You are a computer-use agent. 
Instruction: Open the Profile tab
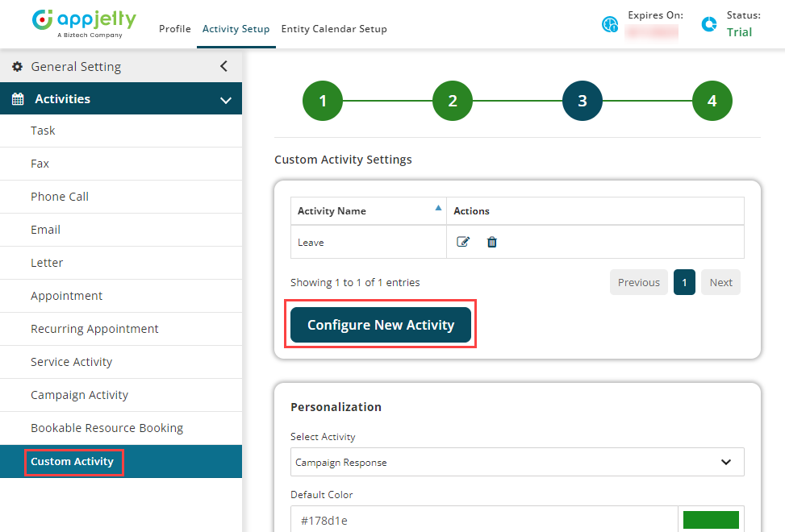click(174, 29)
